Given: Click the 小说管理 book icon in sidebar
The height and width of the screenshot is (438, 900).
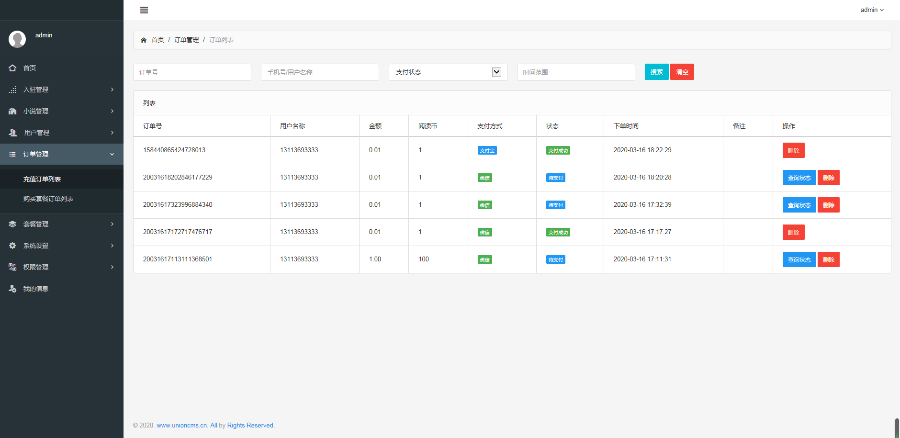Looking at the screenshot, I should 12,111.
